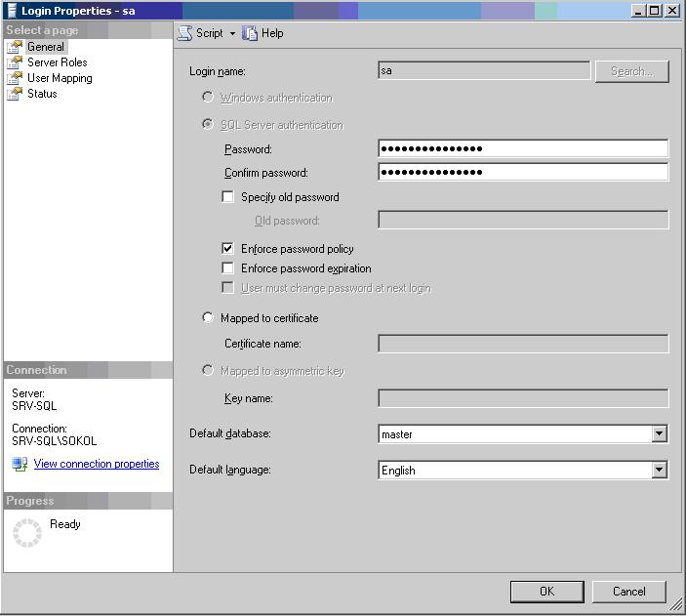Open the Status page

(42, 94)
